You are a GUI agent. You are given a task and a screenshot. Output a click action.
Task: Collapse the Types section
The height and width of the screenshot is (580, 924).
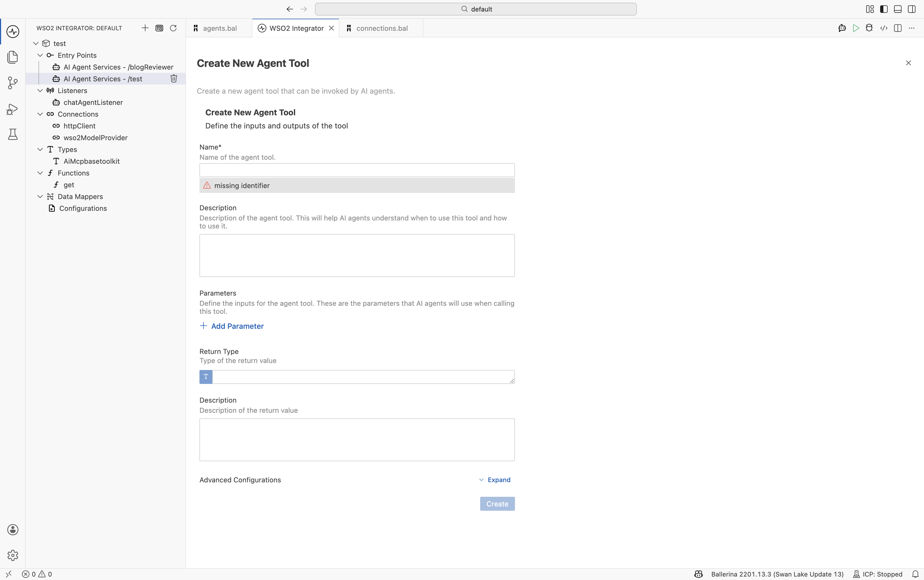click(x=40, y=149)
